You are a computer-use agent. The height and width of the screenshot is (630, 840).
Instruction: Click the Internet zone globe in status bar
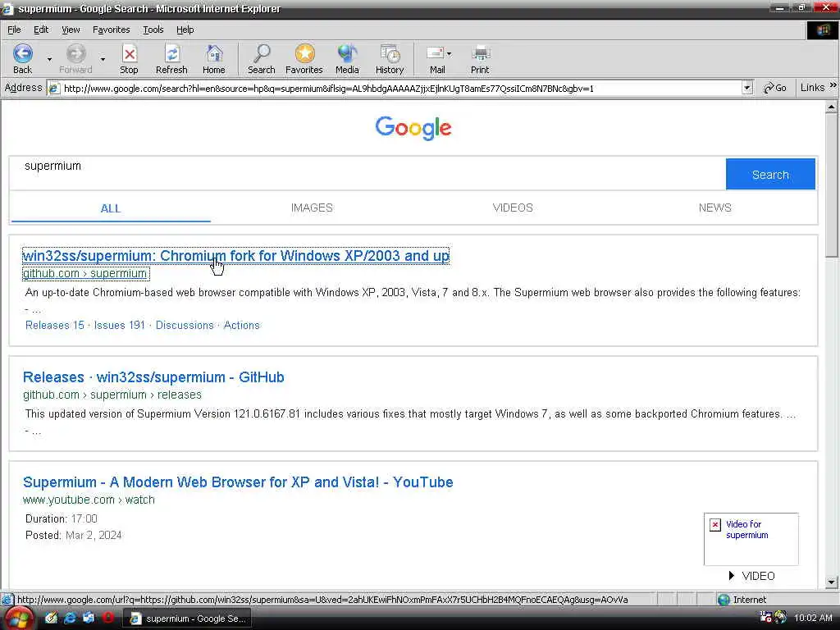724,600
